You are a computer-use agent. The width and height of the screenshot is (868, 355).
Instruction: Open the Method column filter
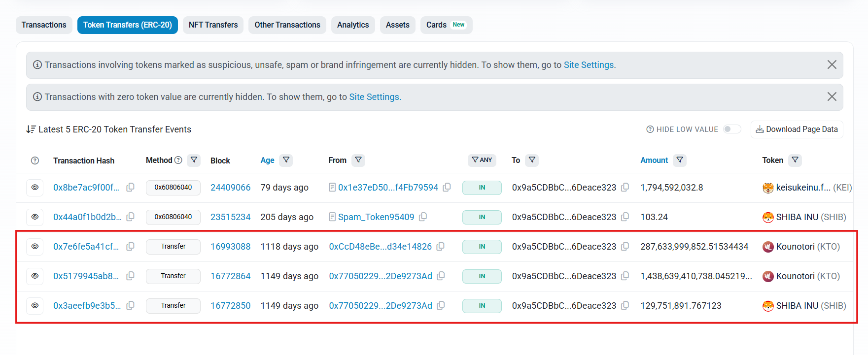[x=194, y=160]
